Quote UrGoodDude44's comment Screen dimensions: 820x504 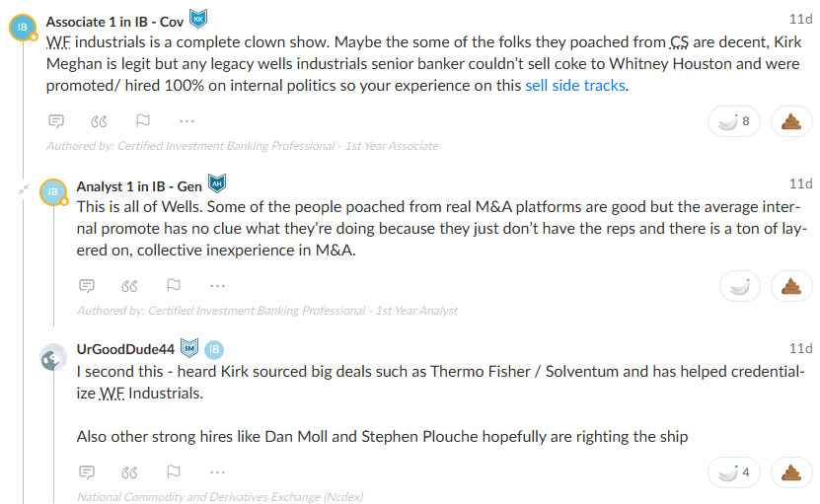pyautogui.click(x=129, y=472)
